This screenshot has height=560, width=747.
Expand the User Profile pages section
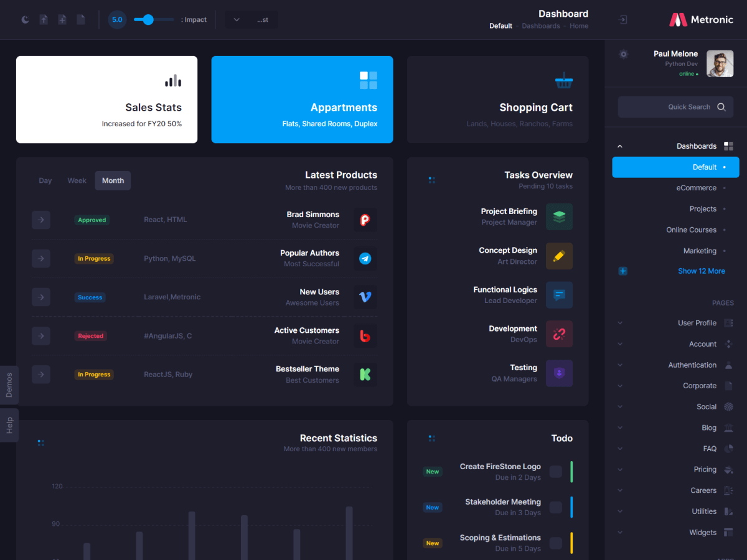[x=619, y=323]
